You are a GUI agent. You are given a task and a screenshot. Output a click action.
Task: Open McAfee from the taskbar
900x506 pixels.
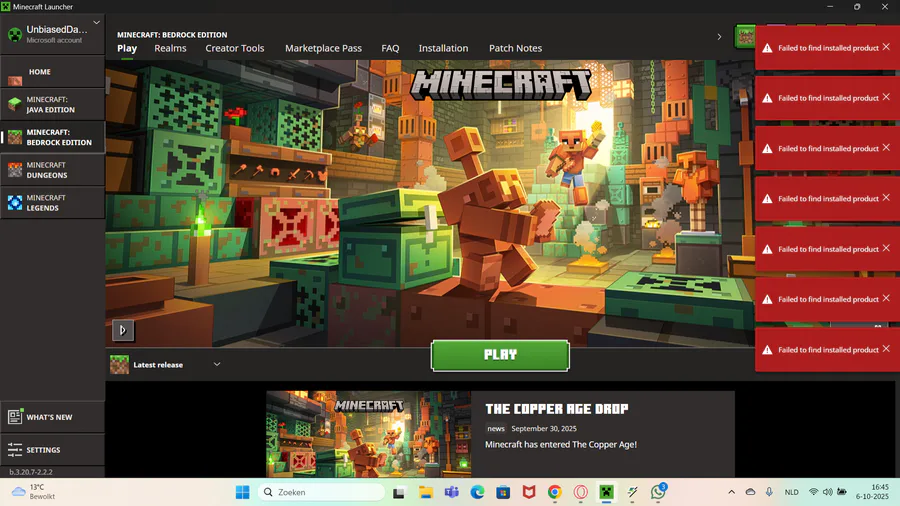529,492
